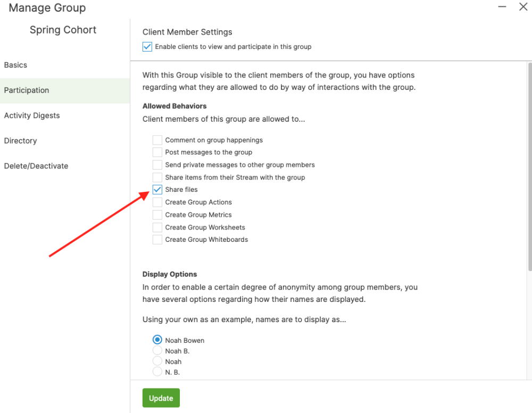This screenshot has height=413, width=532.
Task: Tick the Create Group Actions checkbox
Action: [157, 203]
